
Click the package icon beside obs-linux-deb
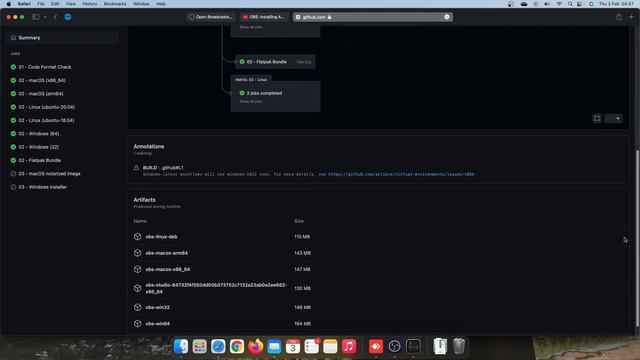138,237
